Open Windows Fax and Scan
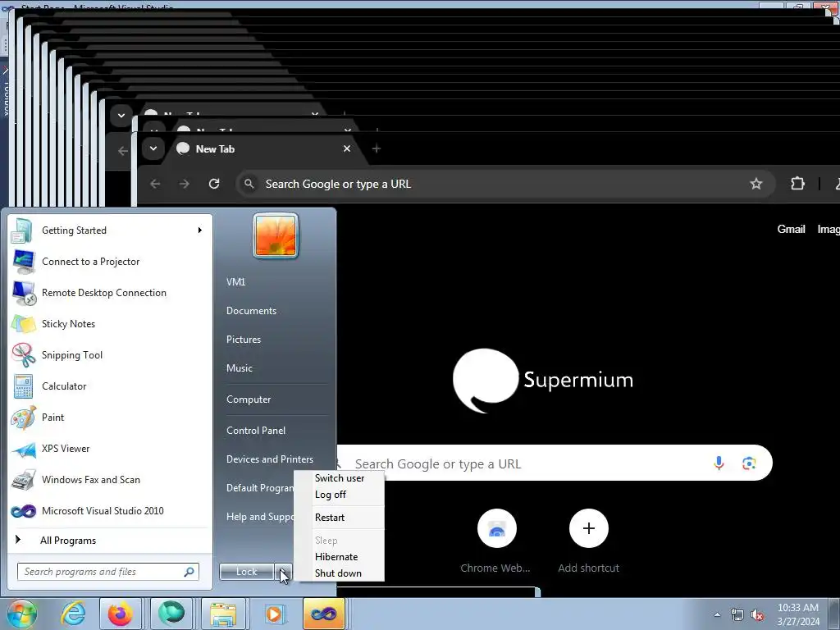Screen dimensions: 840x630 point(110,479)
